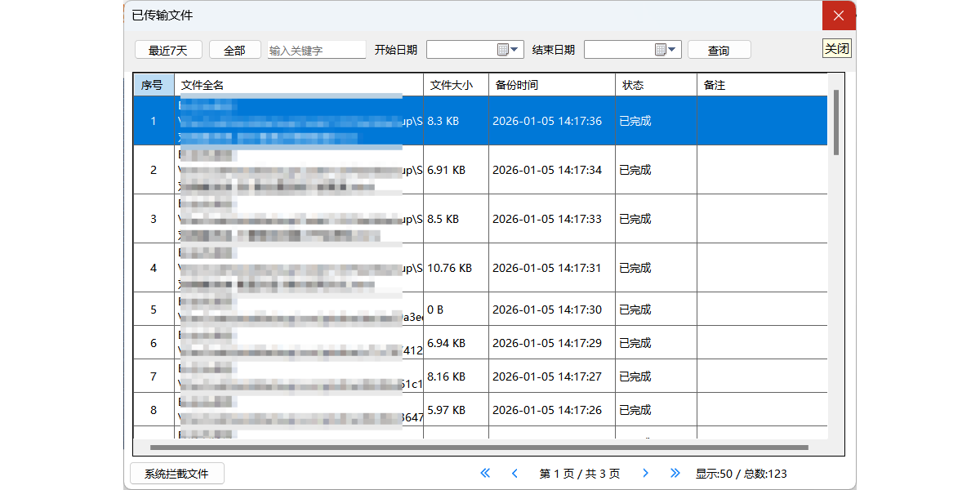980x490 pixels.
Task: Click the 最近7天 filter button
Action: pyautogui.click(x=168, y=50)
